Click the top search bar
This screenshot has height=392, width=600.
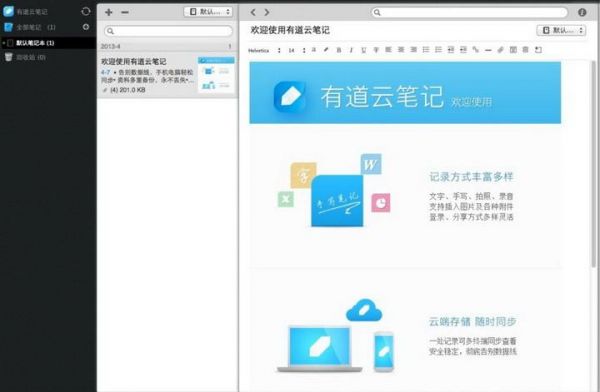469,12
